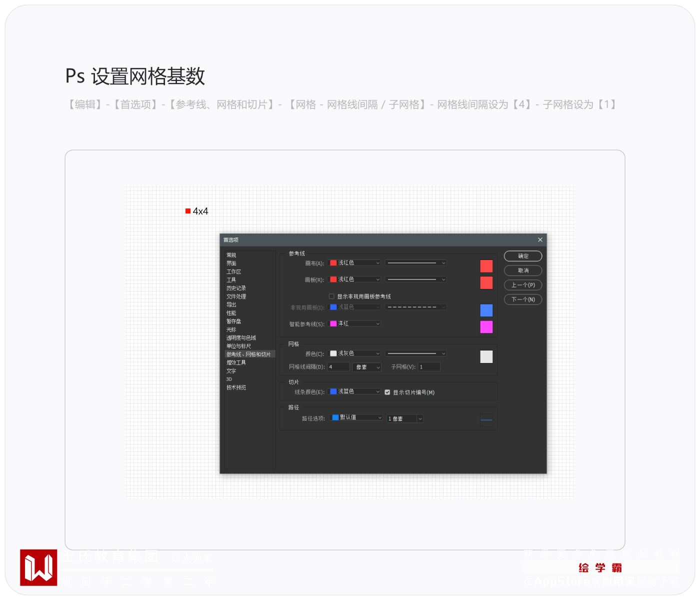Viewport: 700px width, 600px height.
Task: Click the 子网格(V) value field
Action: tap(429, 367)
